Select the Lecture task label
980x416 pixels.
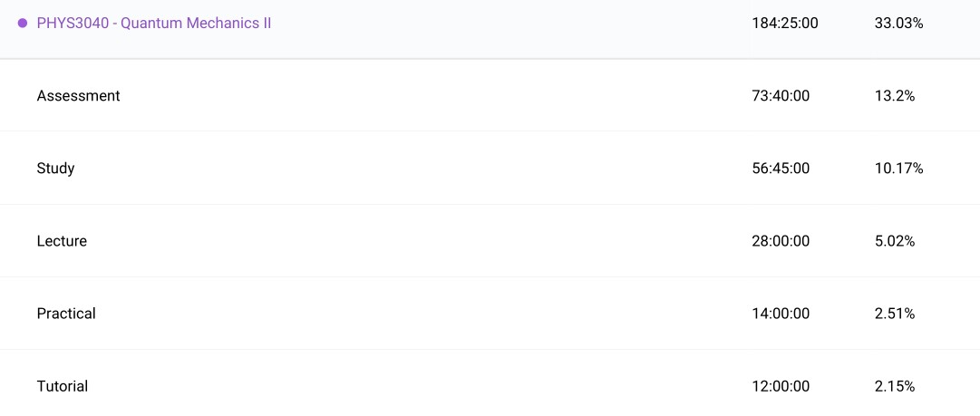(x=62, y=241)
